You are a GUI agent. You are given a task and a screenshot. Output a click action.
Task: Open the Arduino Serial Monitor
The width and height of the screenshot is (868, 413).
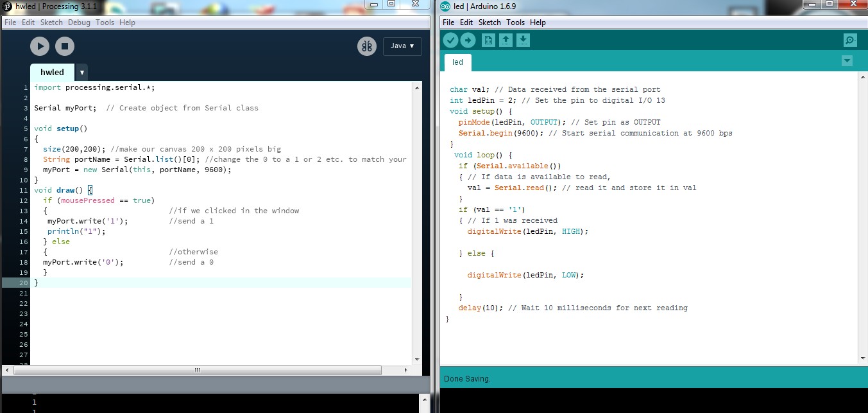pos(850,40)
